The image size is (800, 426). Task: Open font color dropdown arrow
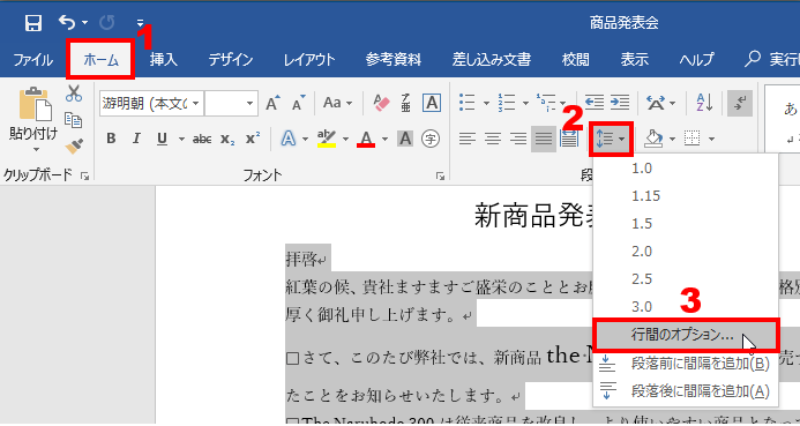pyautogui.click(x=385, y=139)
